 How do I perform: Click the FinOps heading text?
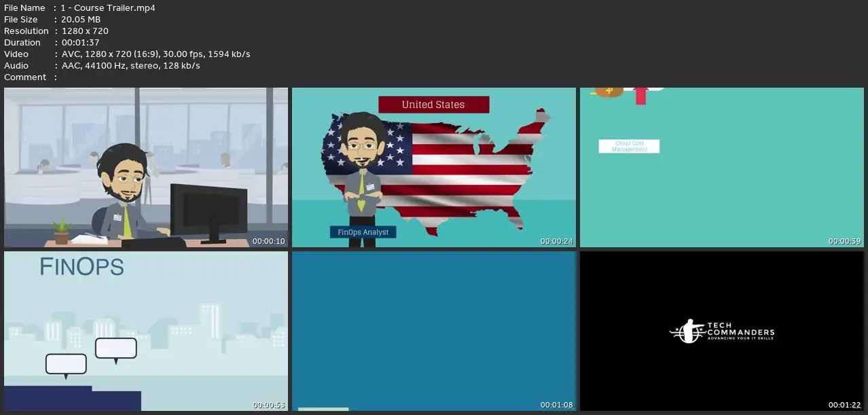tap(82, 267)
